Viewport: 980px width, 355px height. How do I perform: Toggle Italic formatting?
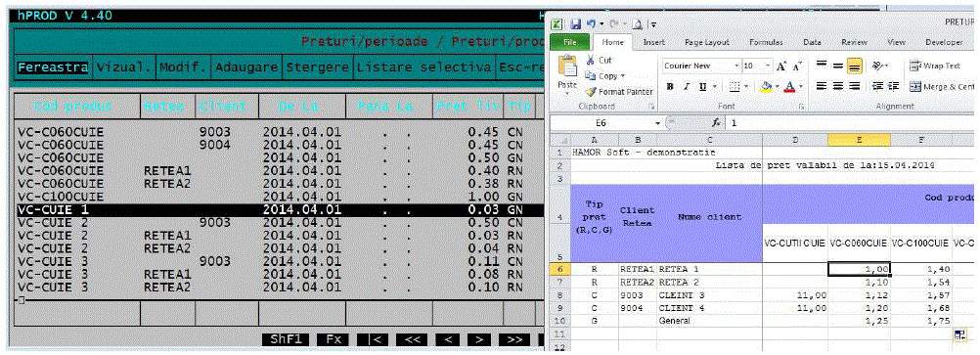point(686,86)
